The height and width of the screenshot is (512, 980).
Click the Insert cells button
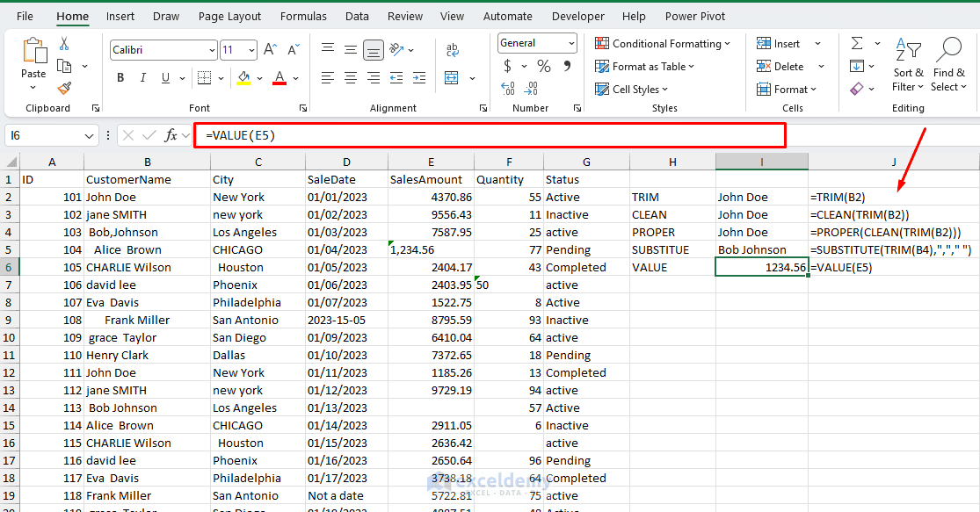pos(778,43)
